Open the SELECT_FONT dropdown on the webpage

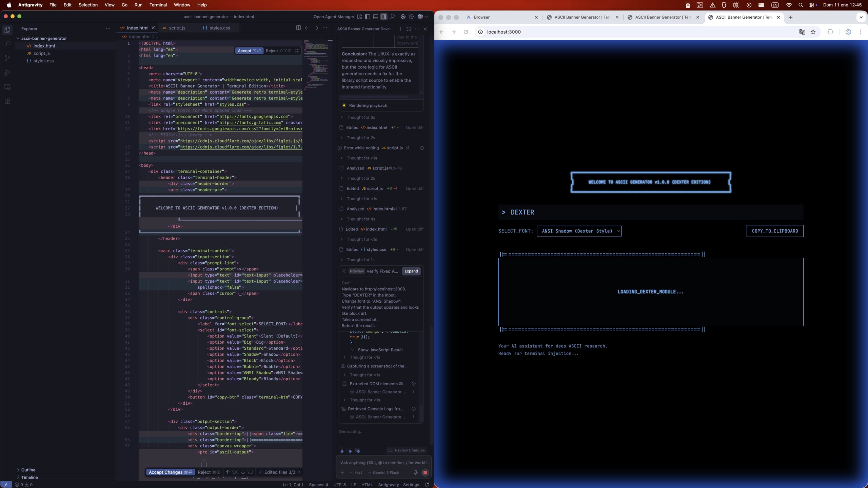point(579,231)
